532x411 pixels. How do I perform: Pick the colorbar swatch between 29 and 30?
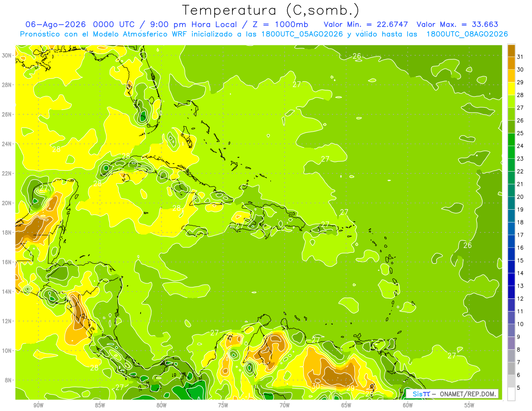click(x=511, y=76)
